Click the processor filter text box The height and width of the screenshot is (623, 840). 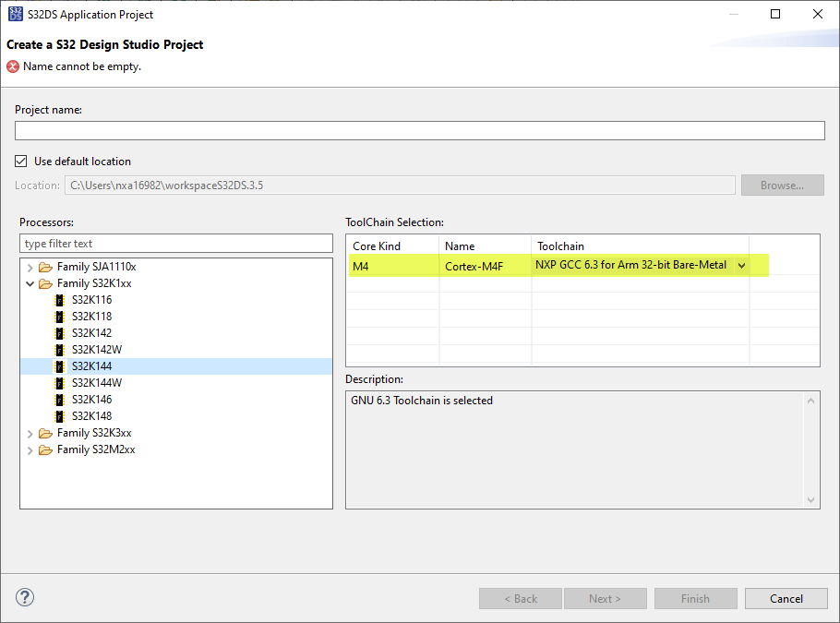(x=175, y=244)
